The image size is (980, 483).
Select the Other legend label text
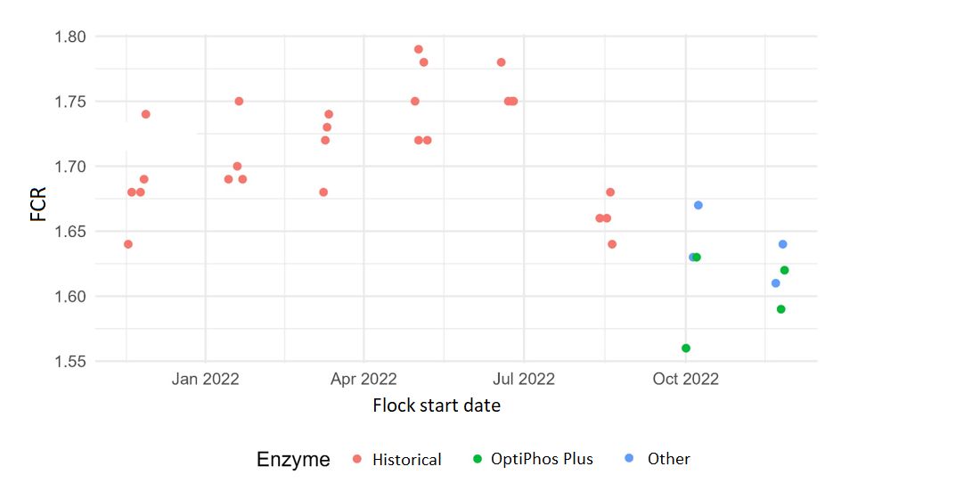point(668,459)
